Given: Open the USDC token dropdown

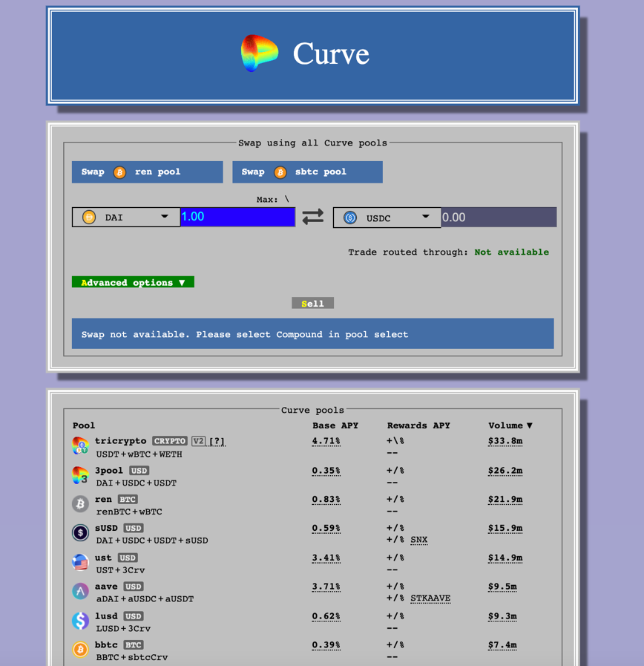Looking at the screenshot, I should (x=425, y=217).
